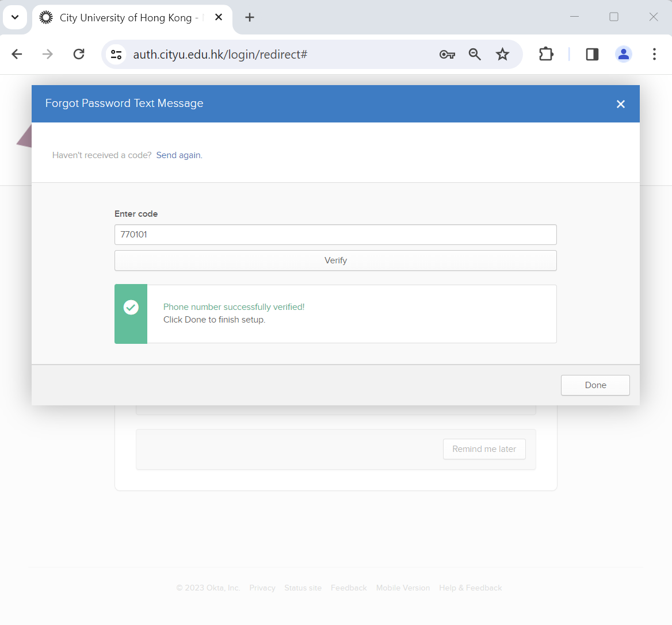
Task: View site information icon in address bar
Action: [116, 55]
